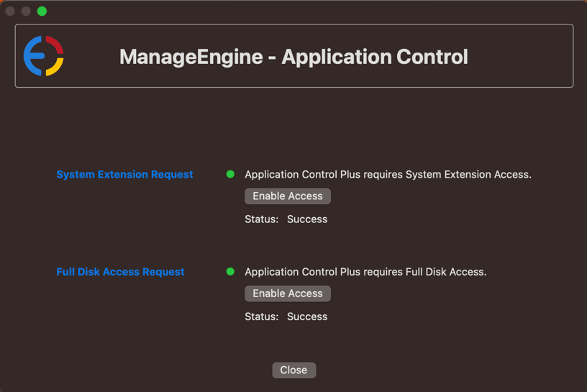Open the Full Disk Access Request link
Image resolution: width=587 pixels, height=392 pixels.
click(120, 272)
